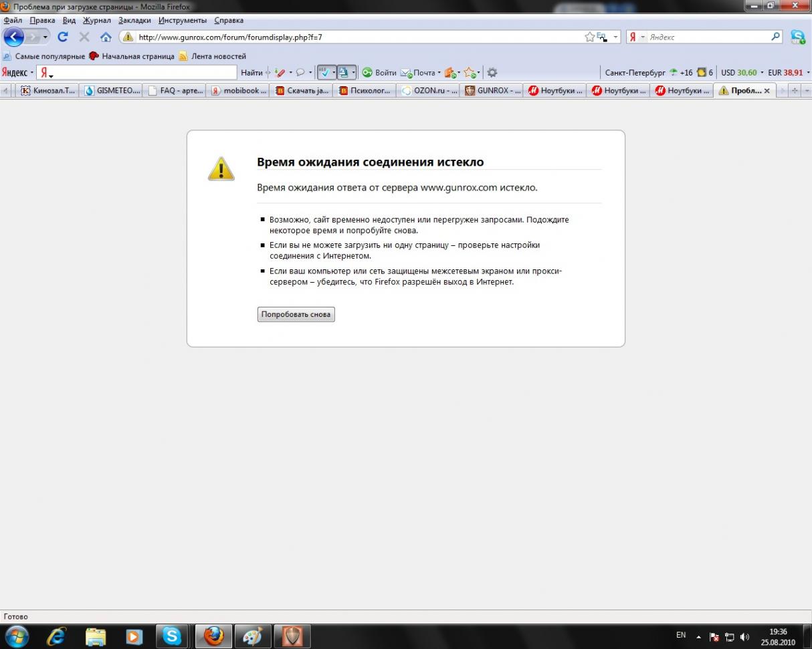Image resolution: width=812 pixels, height=649 pixels.
Task: Expand the Почта mail dropdown
Action: [438, 72]
